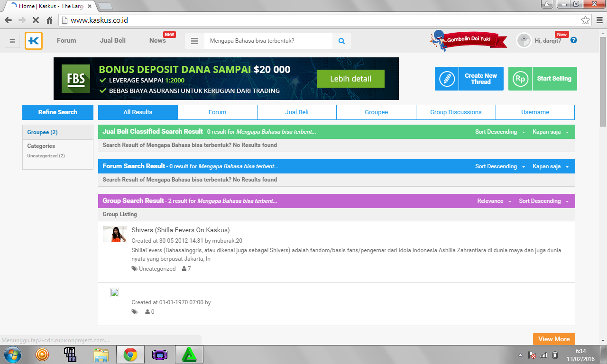The width and height of the screenshot is (607, 364).
Task: Click Chrome icon in taskbar
Action: (130, 355)
